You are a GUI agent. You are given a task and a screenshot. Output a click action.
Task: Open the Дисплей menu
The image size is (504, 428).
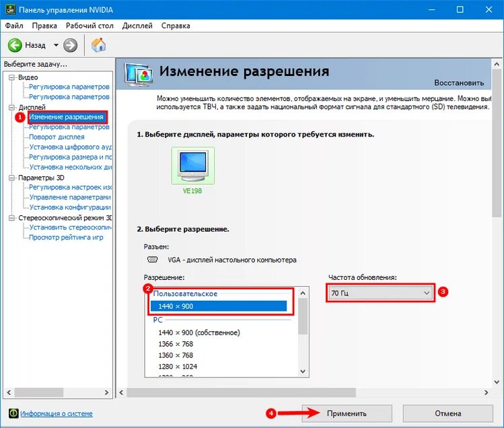[x=137, y=26]
